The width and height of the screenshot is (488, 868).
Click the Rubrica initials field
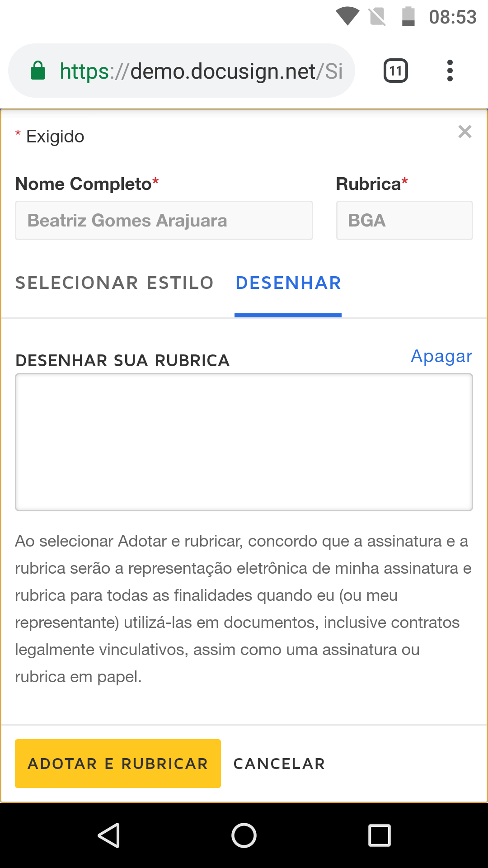pos(404,221)
